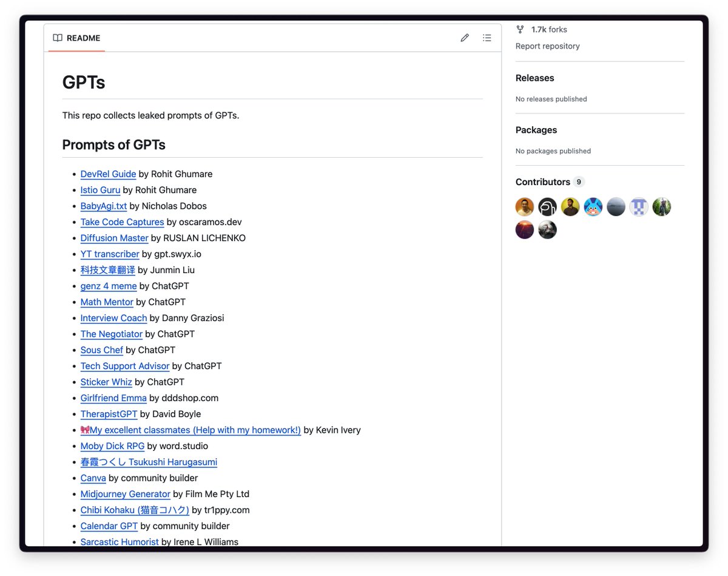Open the 1.7k forks link
This screenshot has height=576, width=728.
[549, 29]
